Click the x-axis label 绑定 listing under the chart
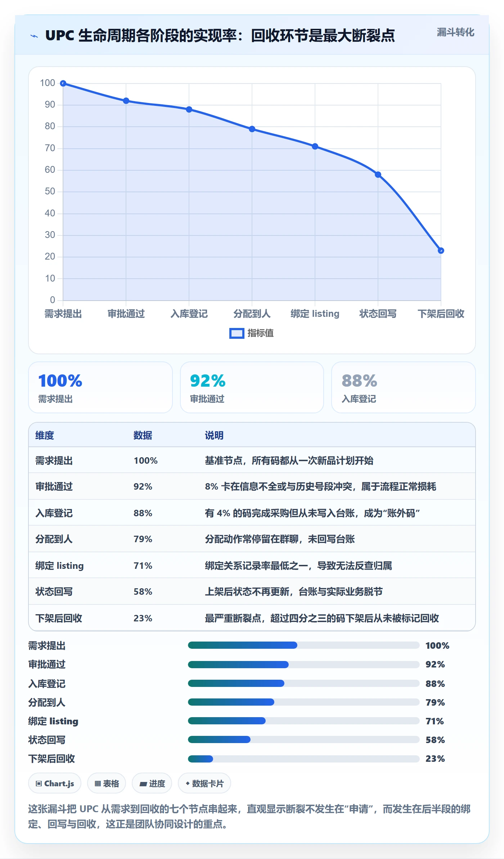Viewport: 504px width, 859px height. pos(315,314)
